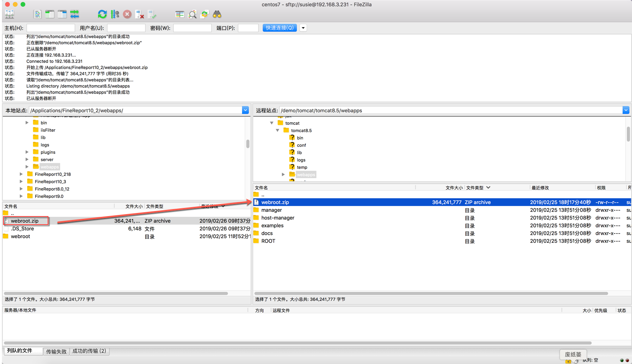Toggle the transfer queue display
The width and height of the screenshot is (632, 364).
tap(74, 14)
